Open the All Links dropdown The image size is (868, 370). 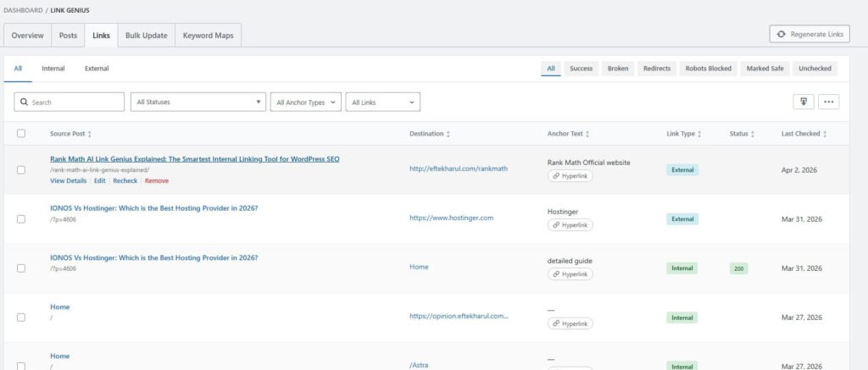click(x=382, y=102)
